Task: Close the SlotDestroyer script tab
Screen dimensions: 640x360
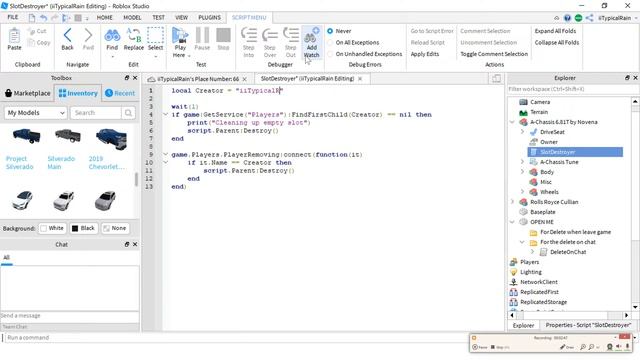Action: [360, 79]
